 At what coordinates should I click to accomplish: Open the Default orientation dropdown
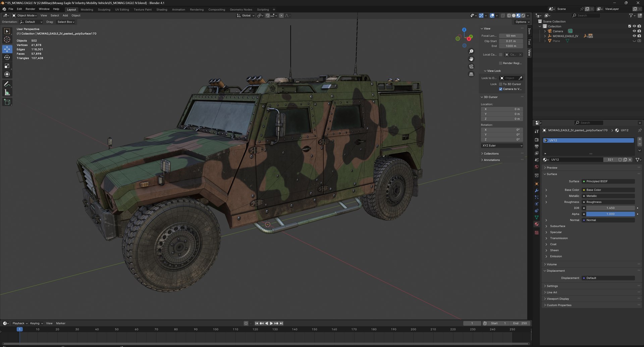click(31, 22)
